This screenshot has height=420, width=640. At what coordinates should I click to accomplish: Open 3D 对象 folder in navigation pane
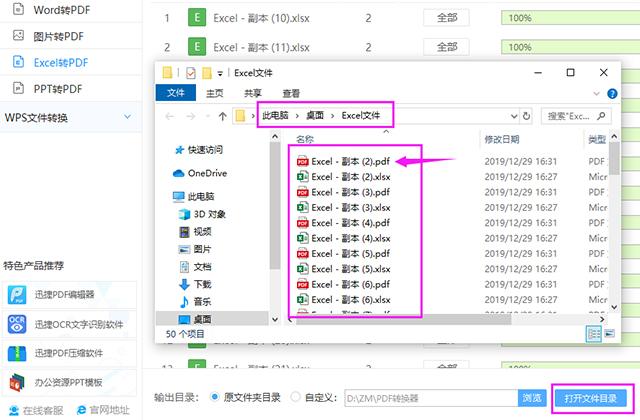click(x=202, y=214)
